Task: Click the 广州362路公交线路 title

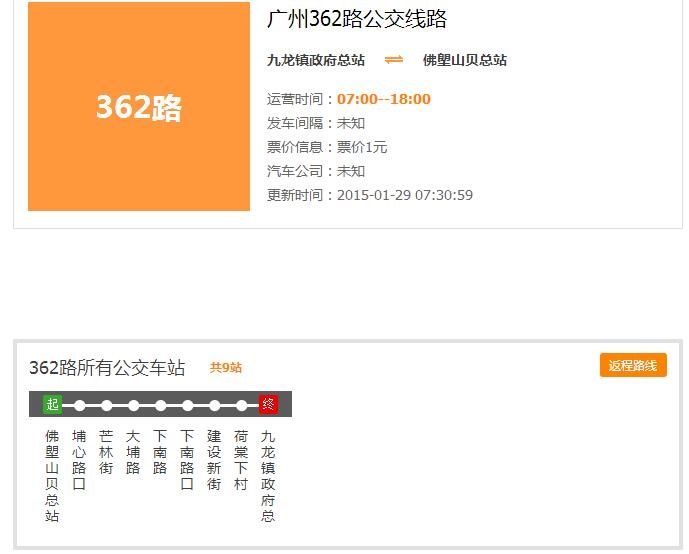Action: (x=356, y=19)
